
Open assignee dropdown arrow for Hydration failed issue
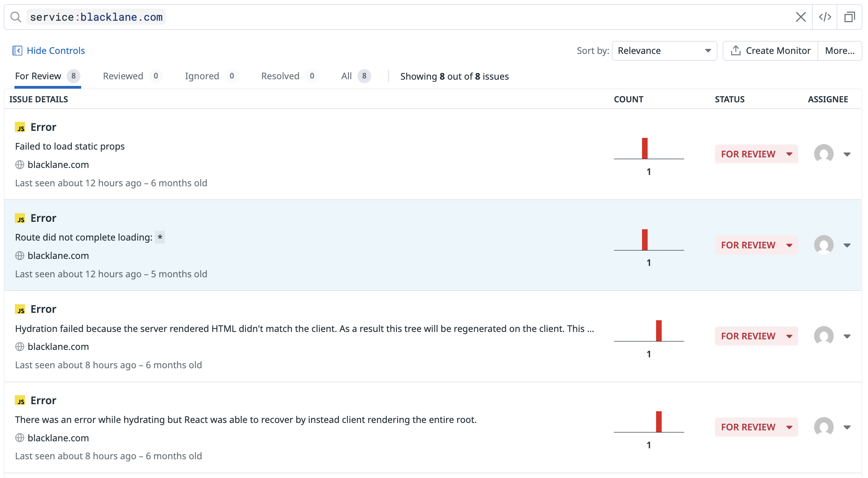(847, 336)
